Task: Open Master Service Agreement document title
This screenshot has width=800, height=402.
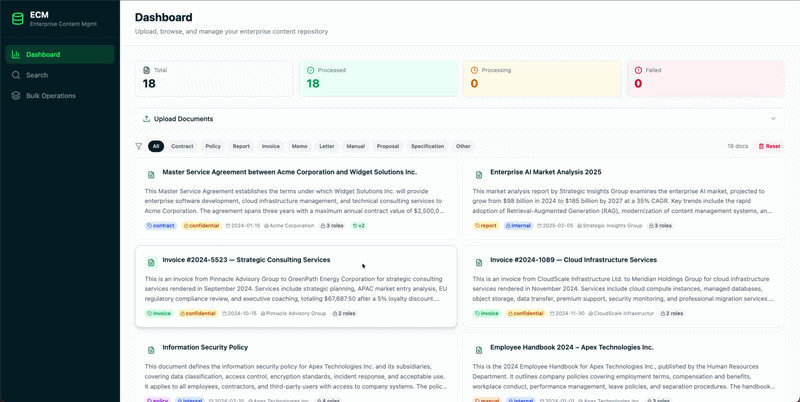Action: tap(289, 172)
